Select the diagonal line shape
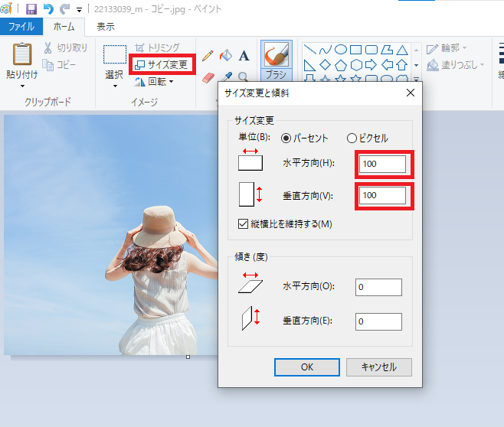Screen dimensions: 504x427 tap(310, 50)
